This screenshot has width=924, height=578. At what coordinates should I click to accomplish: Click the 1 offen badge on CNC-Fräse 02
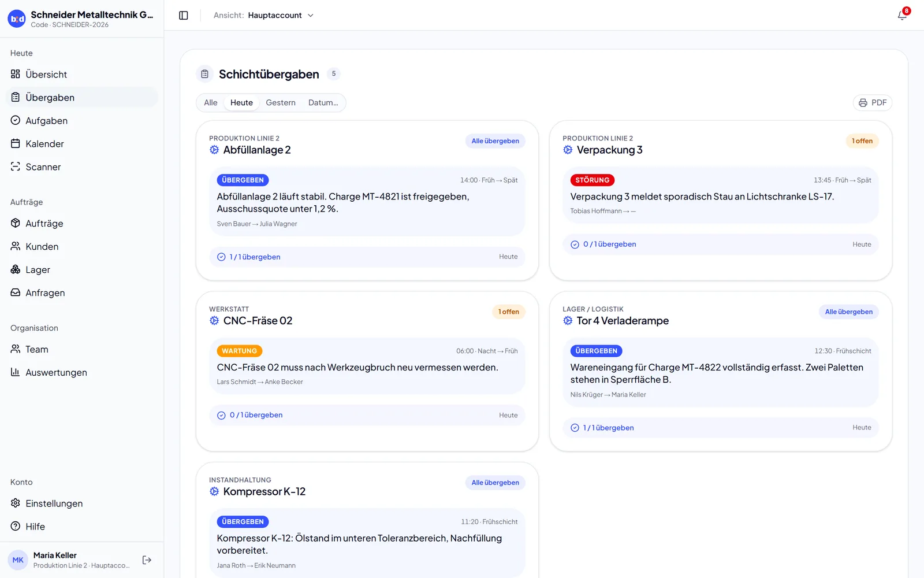click(509, 312)
